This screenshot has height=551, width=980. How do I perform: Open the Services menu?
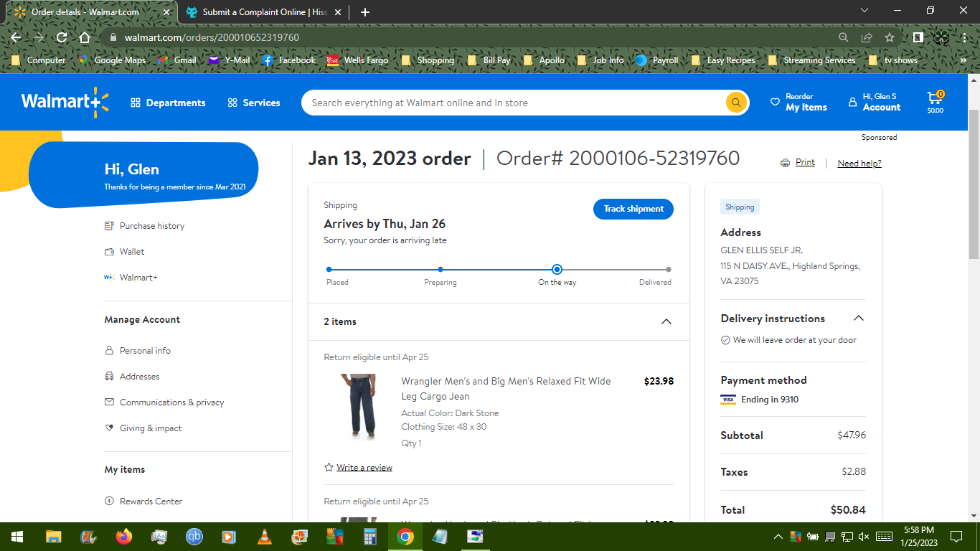click(254, 103)
